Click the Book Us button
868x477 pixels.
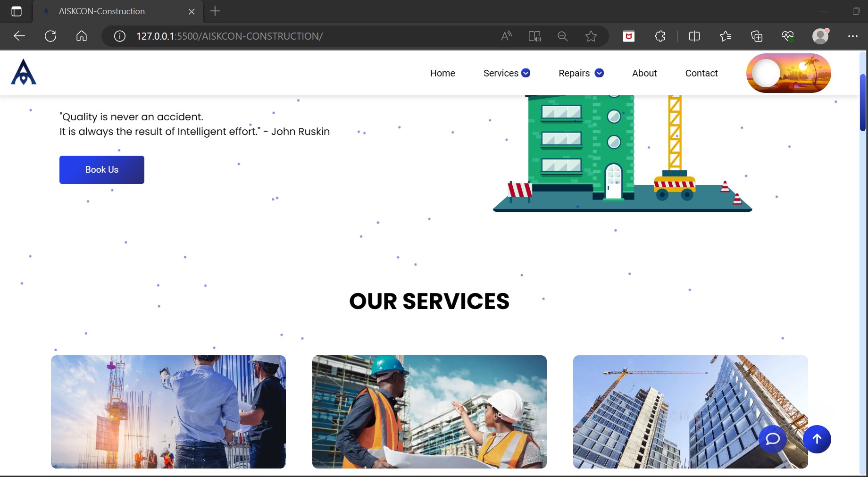click(101, 169)
